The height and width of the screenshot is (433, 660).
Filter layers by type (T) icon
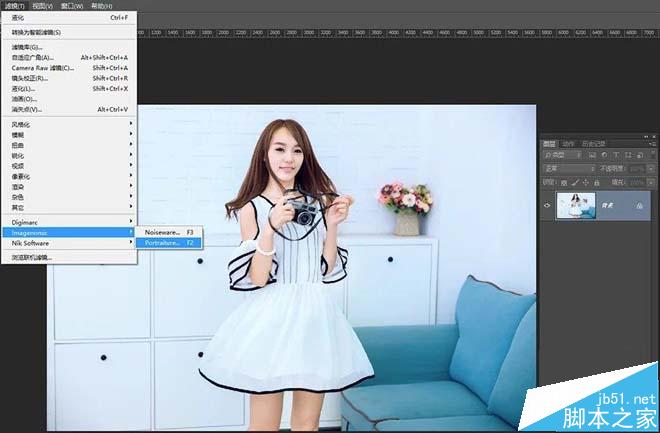click(x=616, y=155)
